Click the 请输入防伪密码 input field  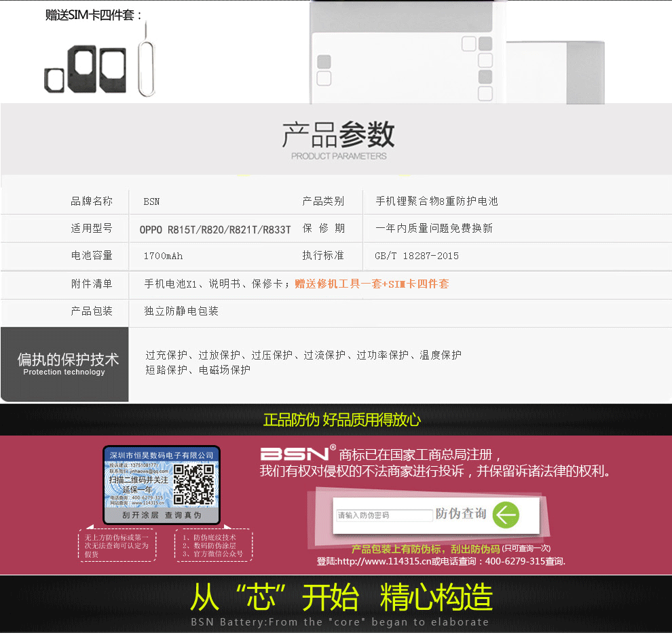tap(384, 516)
